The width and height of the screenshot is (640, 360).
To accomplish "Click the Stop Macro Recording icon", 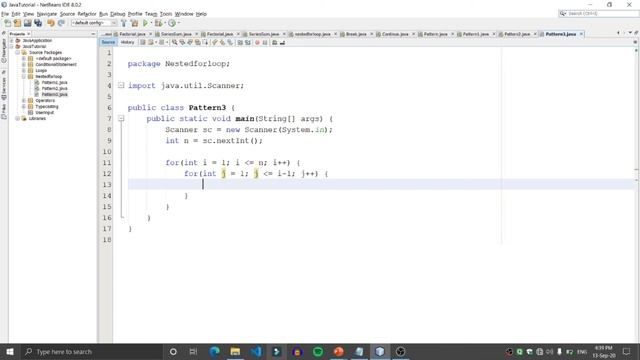I will click(265, 42).
